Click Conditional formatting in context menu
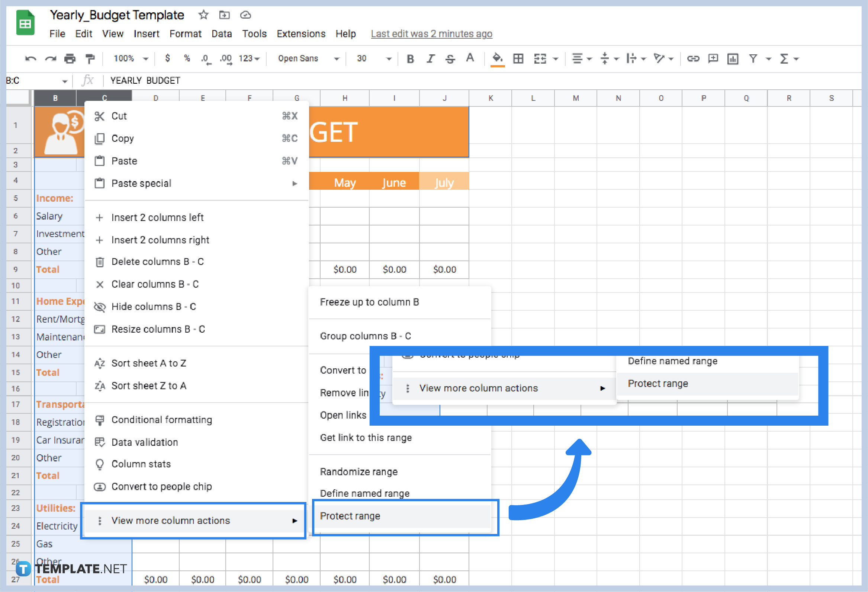 point(162,420)
